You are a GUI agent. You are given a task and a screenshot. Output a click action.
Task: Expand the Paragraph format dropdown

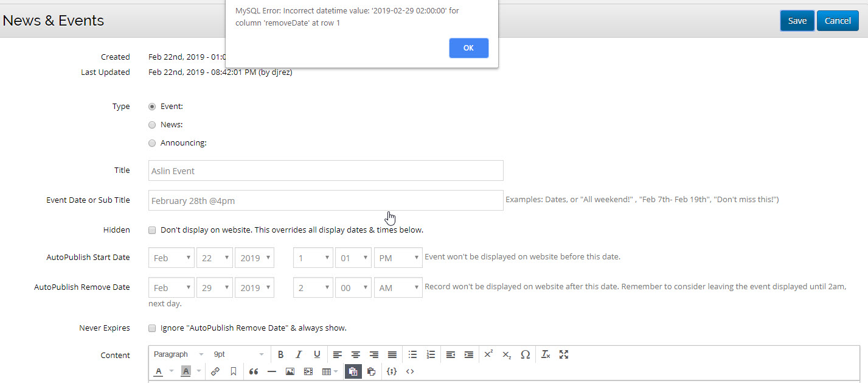(178, 354)
